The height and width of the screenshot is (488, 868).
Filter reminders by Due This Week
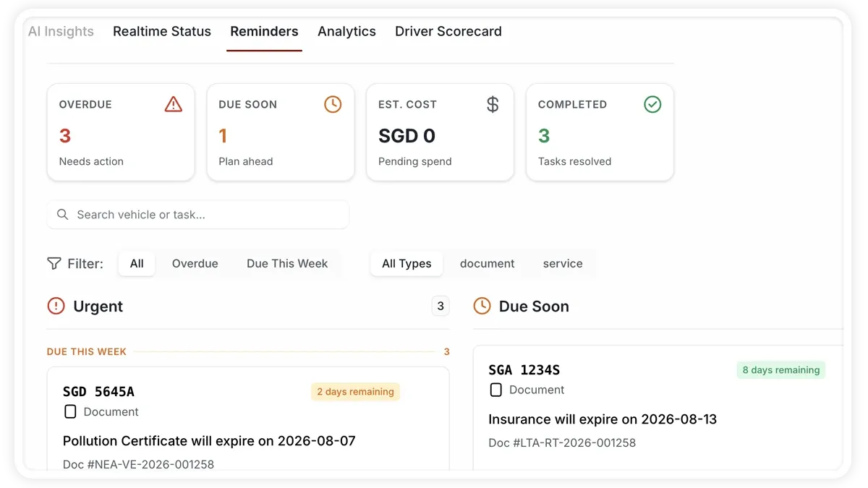point(287,263)
